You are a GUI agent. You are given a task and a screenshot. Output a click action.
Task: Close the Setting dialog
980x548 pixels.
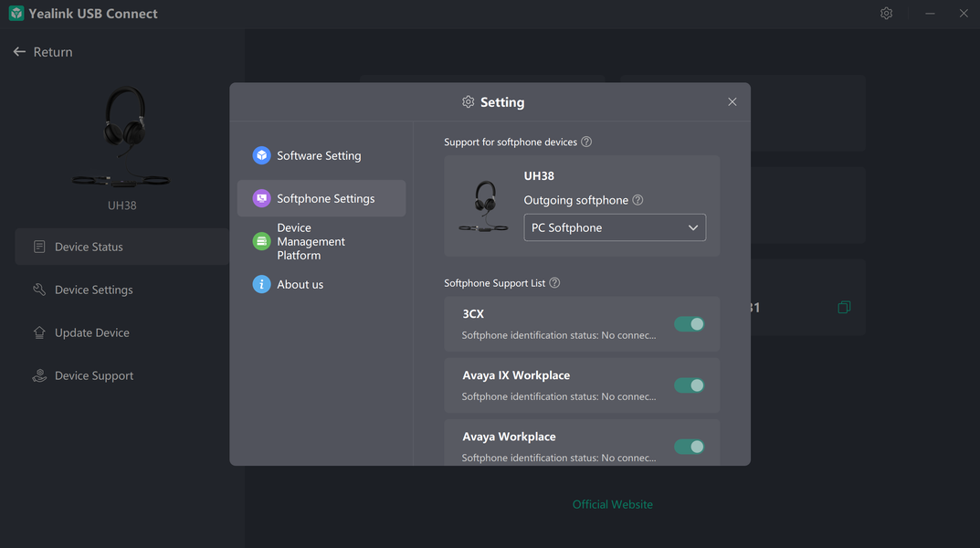click(732, 102)
